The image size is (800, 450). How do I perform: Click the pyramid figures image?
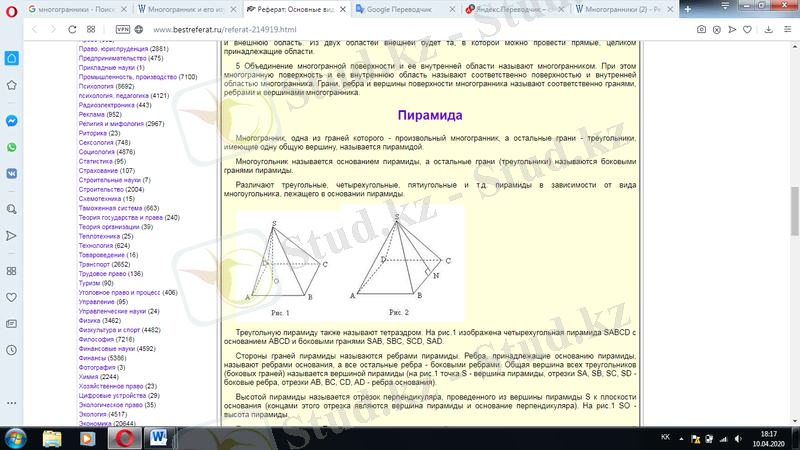350,263
